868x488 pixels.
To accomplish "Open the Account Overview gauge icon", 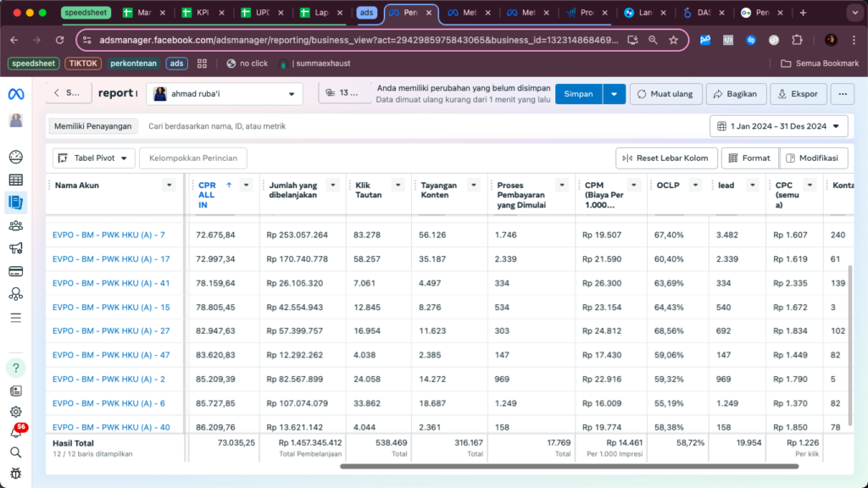I will pyautogui.click(x=16, y=157).
